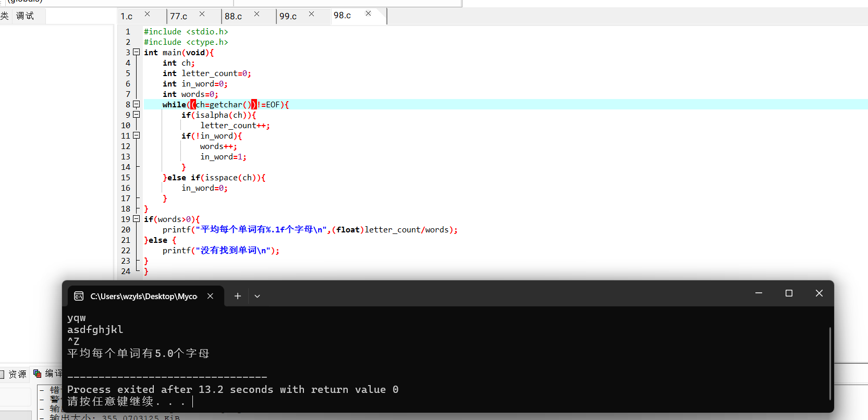This screenshot has height=420, width=868.
Task: Open the 类 (Class) side panel tab
Action: [5, 16]
